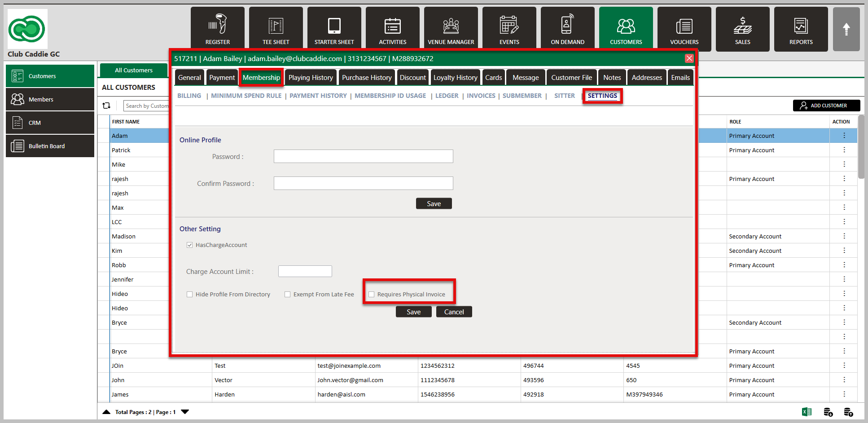
Task: Open the Reports module
Action: point(801,29)
